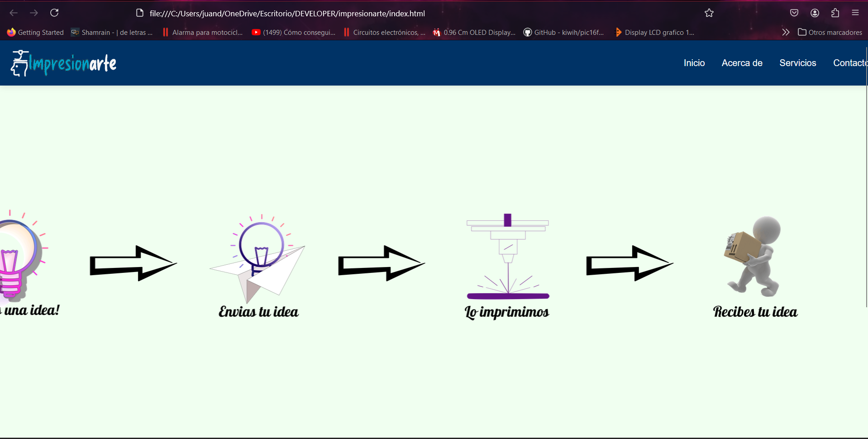The width and height of the screenshot is (868, 439).
Task: Open the Display LCD grafico bookmark
Action: (x=655, y=32)
